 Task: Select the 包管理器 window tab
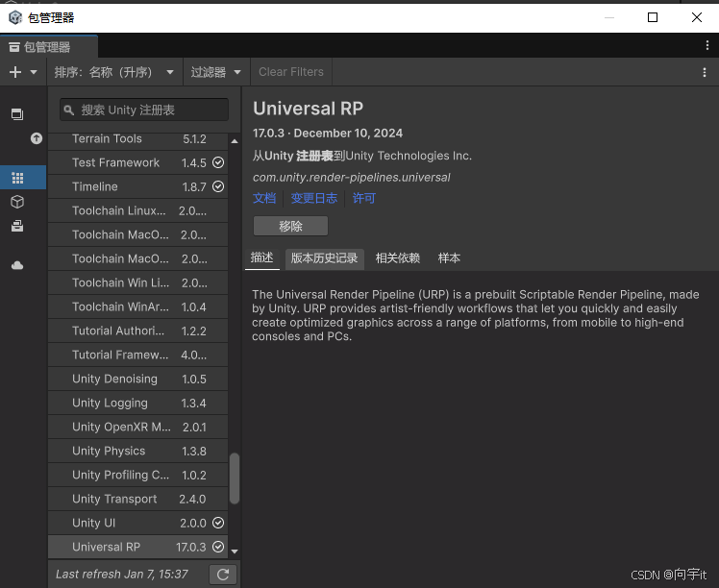(x=48, y=46)
